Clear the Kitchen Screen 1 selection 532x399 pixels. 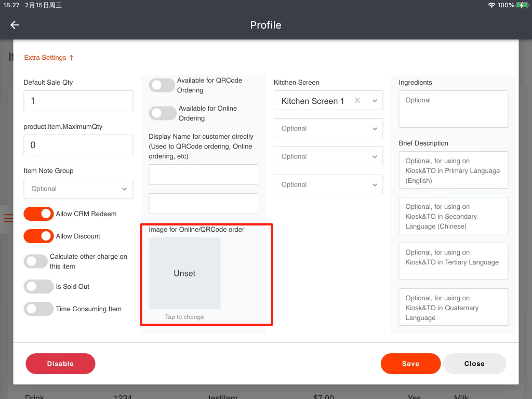tap(357, 101)
